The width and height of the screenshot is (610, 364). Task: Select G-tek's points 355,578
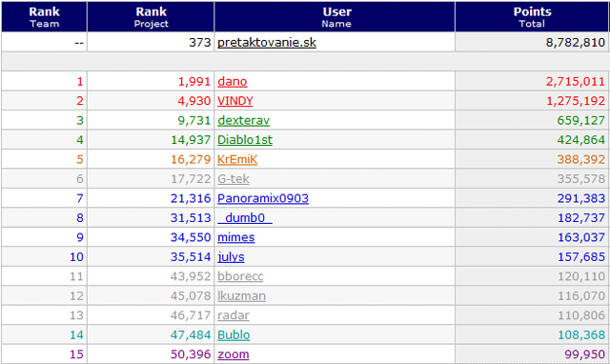pos(580,179)
